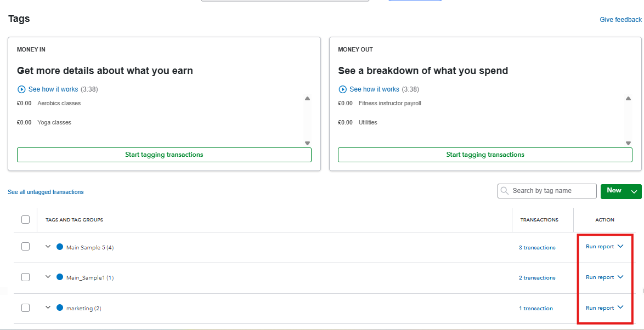644x330 pixels.
Task: Expand the Main Sample 5 tag group
Action: coord(48,247)
